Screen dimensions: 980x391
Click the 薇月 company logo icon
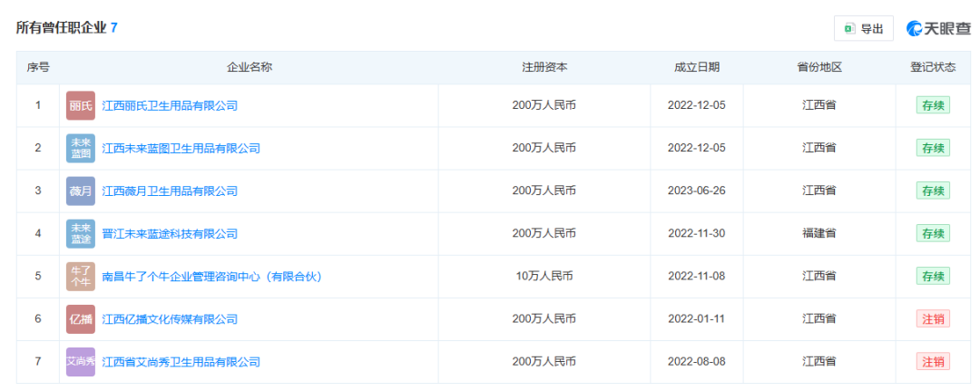click(x=81, y=191)
